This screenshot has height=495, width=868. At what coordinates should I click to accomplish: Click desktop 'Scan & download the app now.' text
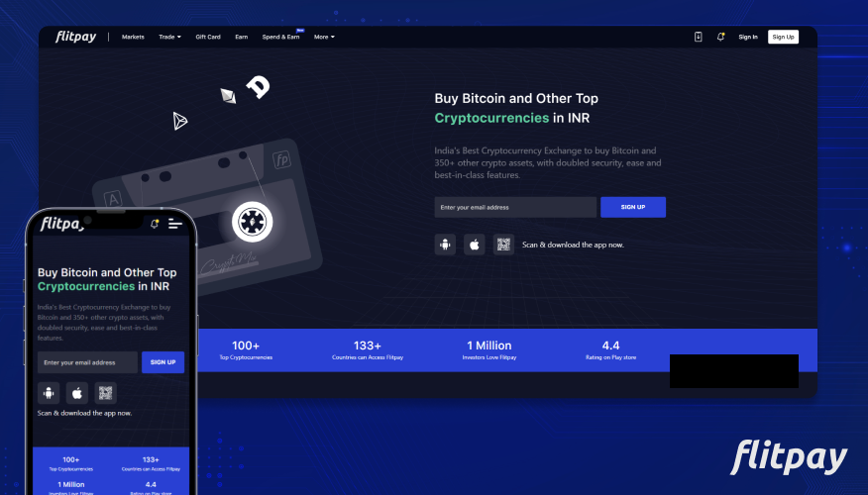coord(573,245)
